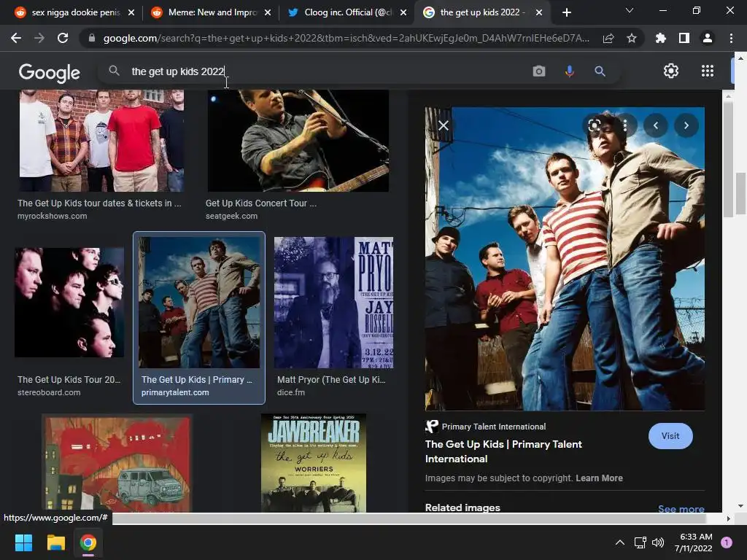This screenshot has height=560, width=747.
Task: Search by image with the camera icon
Action: 539,71
